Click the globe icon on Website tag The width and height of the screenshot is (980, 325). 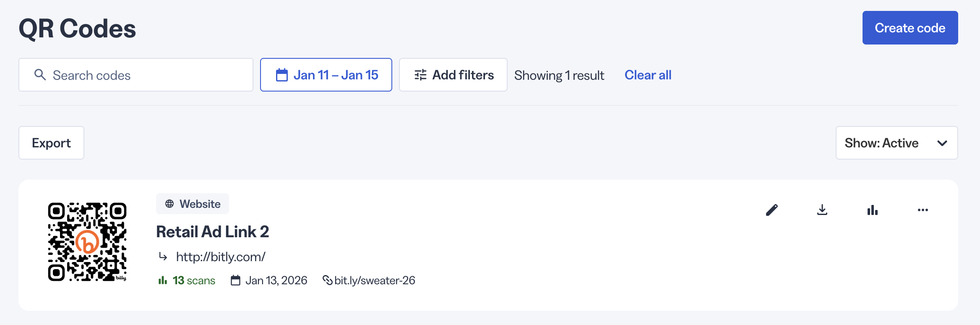click(169, 204)
